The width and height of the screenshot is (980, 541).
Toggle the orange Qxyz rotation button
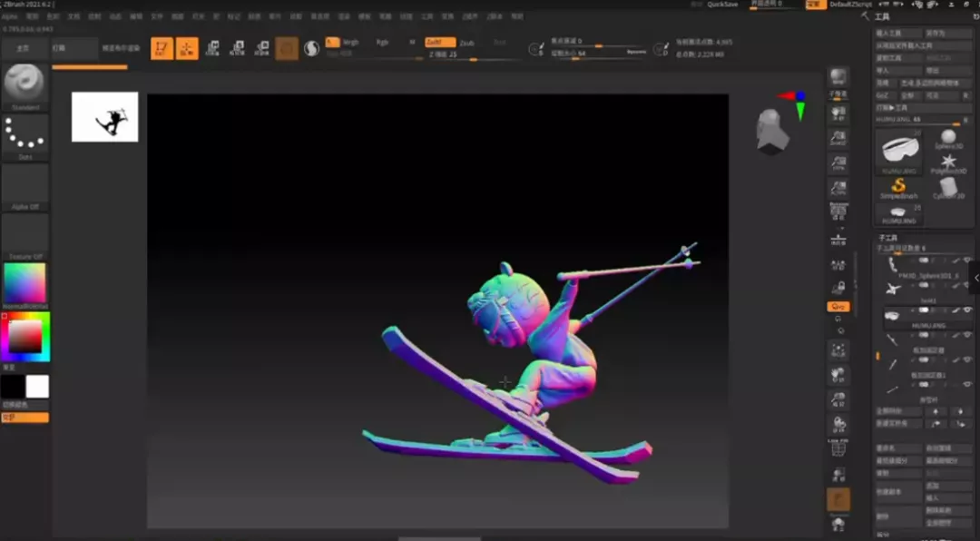[838, 307]
